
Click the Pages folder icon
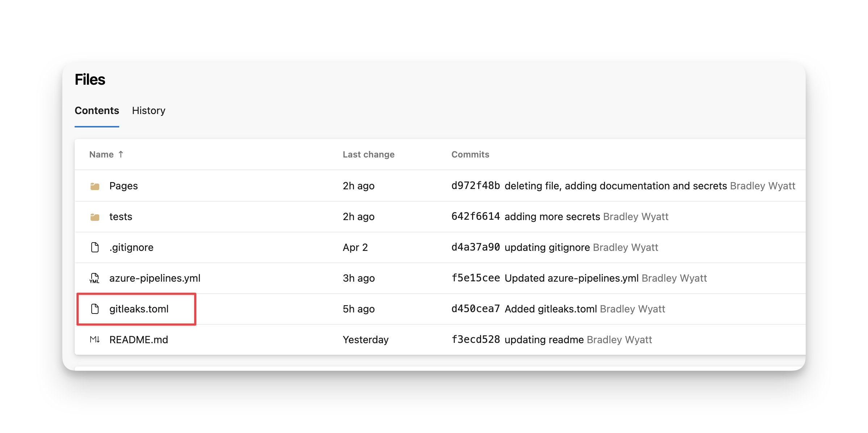pos(95,186)
